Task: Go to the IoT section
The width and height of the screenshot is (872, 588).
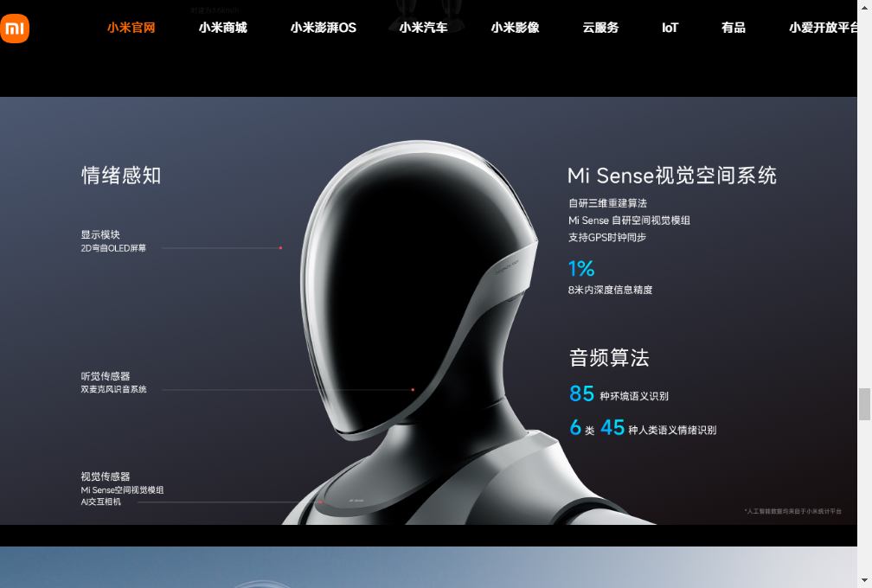Action: [670, 27]
